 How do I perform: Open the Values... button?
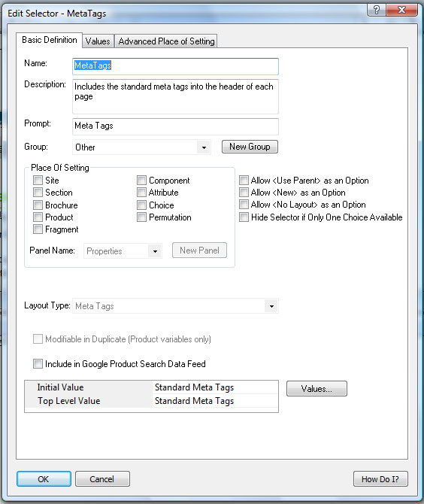316,389
